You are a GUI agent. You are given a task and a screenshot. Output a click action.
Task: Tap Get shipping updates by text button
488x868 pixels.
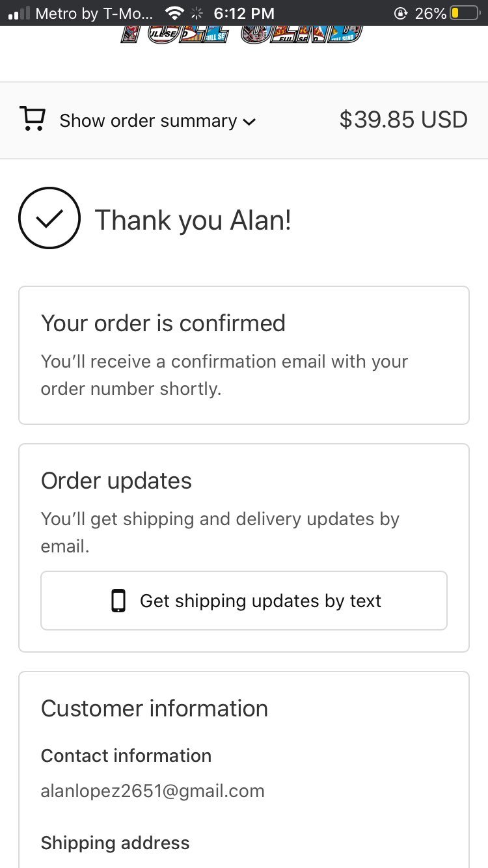(x=244, y=601)
